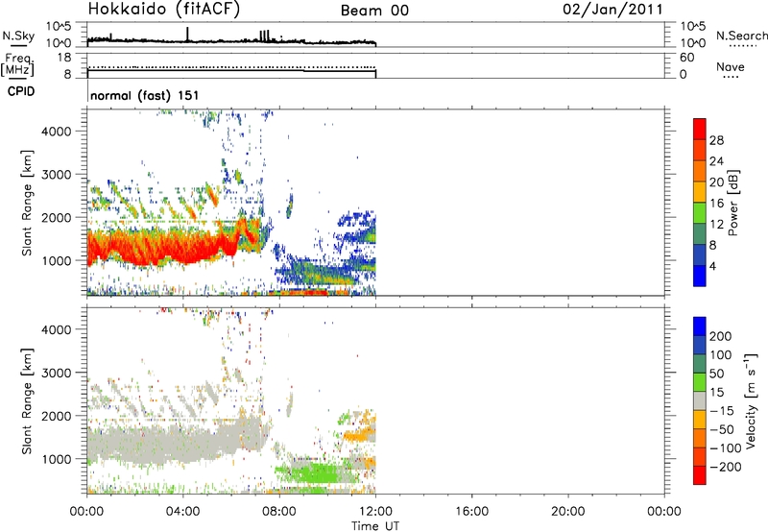Click the "15" velocity colorbar label
Viewport: 768px width, 532px height.
[716, 393]
